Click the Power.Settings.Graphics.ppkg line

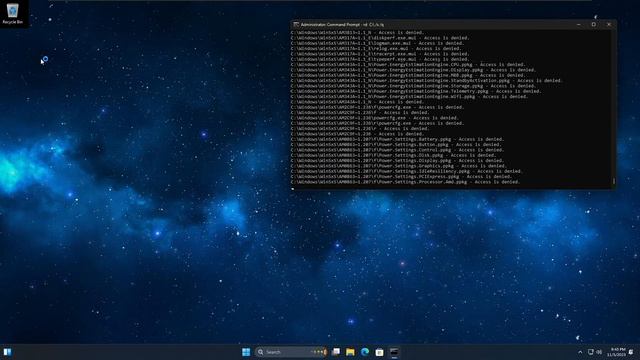point(399,166)
